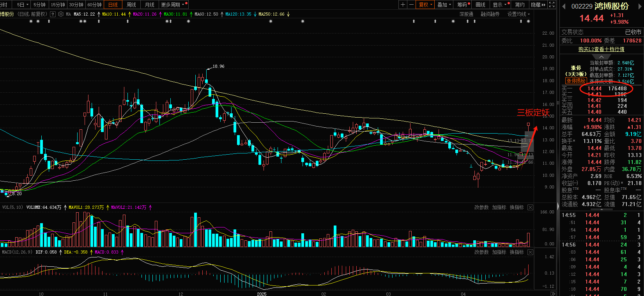Click 加指标 in VOL panel
This screenshot has width=644, height=296.
[499, 207]
